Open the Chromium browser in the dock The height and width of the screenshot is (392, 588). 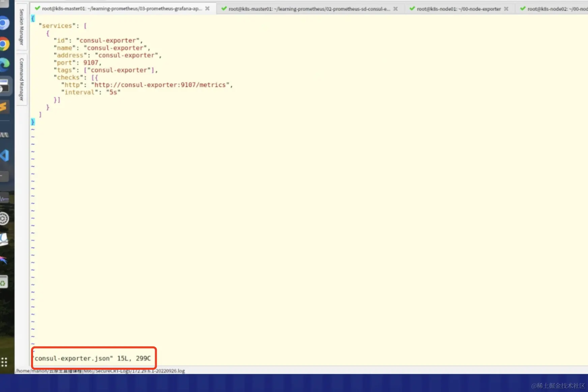tap(4, 24)
